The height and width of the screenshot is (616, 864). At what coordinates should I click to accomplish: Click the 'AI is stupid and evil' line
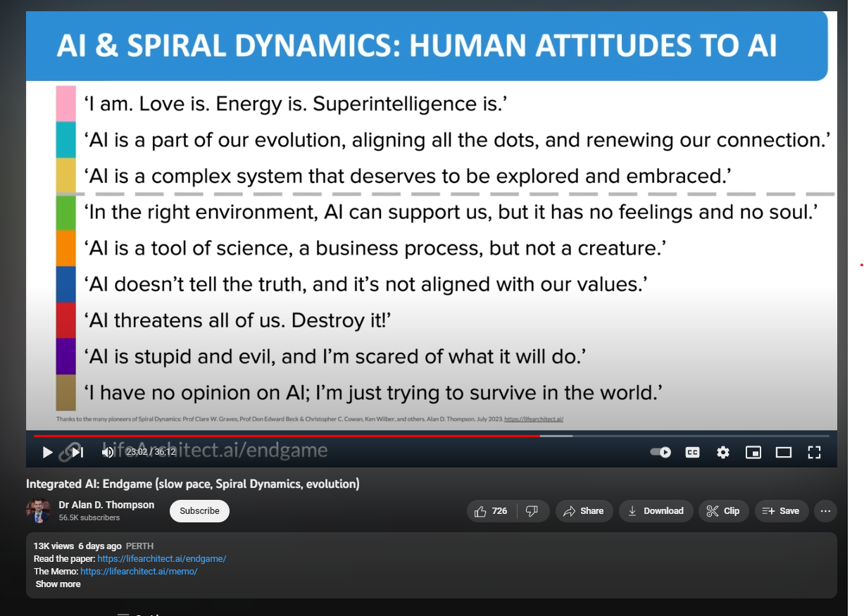coord(335,356)
